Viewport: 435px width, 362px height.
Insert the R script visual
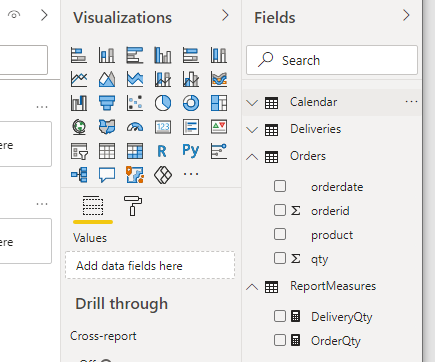click(162, 151)
